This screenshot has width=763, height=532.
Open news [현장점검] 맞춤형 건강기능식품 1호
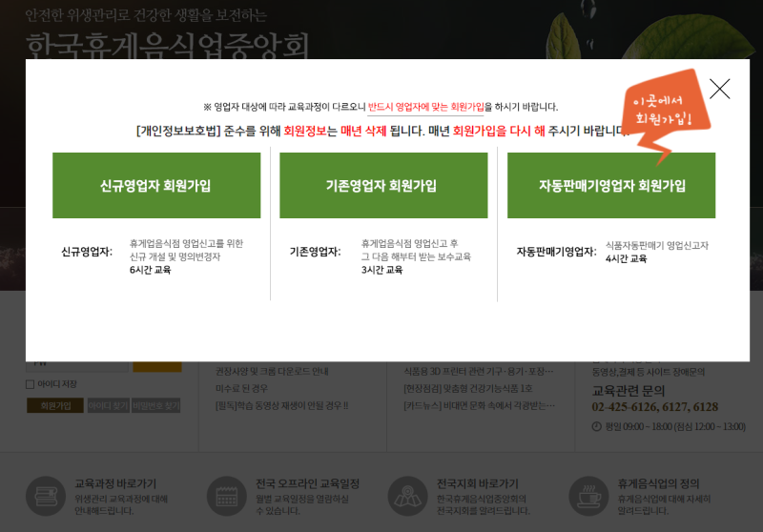(x=468, y=389)
